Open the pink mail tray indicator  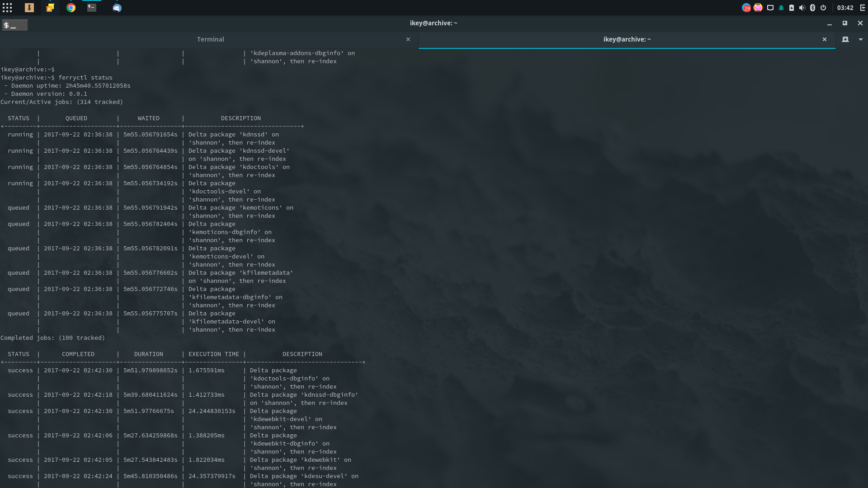tap(758, 8)
